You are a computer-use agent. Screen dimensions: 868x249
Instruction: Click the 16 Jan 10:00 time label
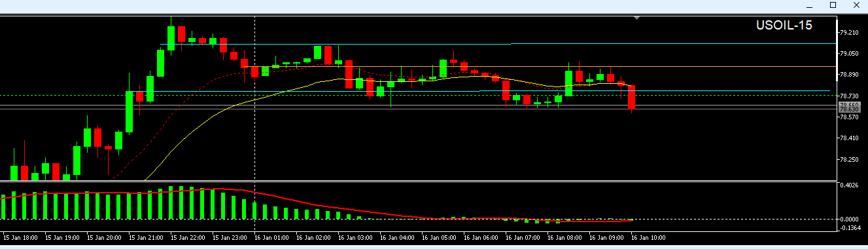pos(648,238)
